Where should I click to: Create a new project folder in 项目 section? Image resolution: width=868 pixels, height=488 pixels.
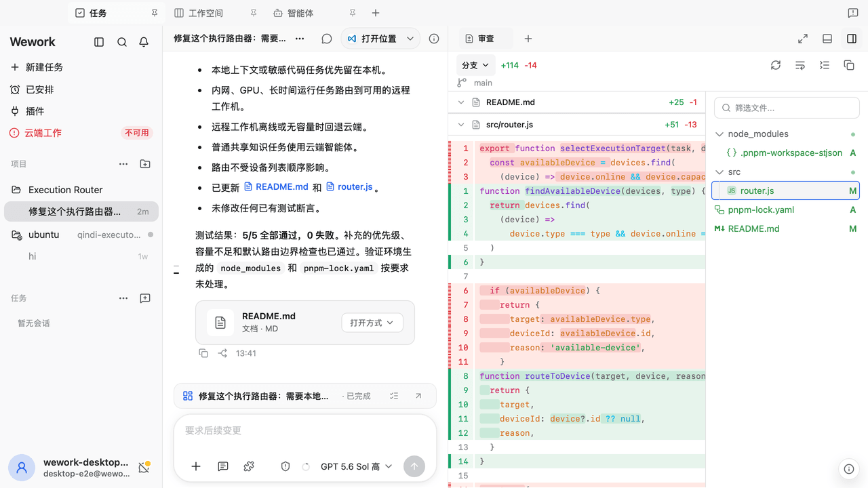coord(145,164)
